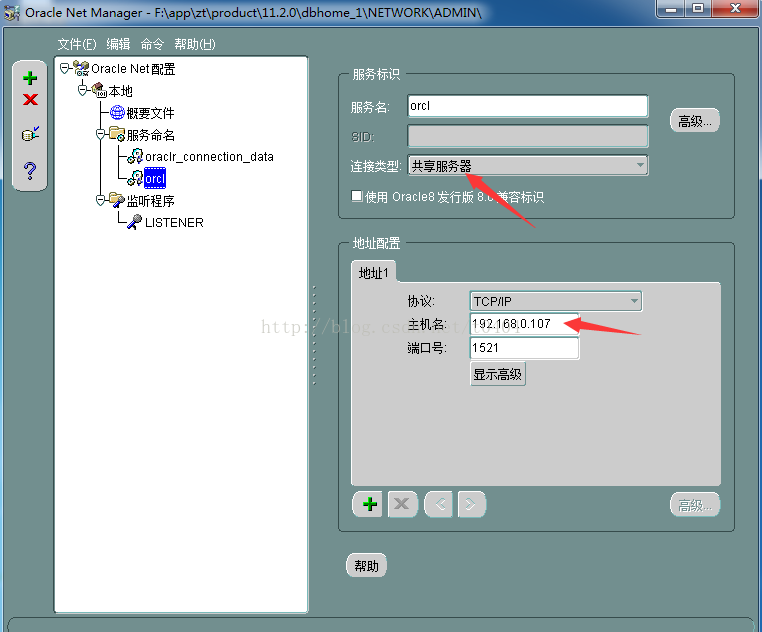Image resolution: width=762 pixels, height=632 pixels.
Task: Click the Oracle Net配置 root label
Action: click(x=133, y=69)
